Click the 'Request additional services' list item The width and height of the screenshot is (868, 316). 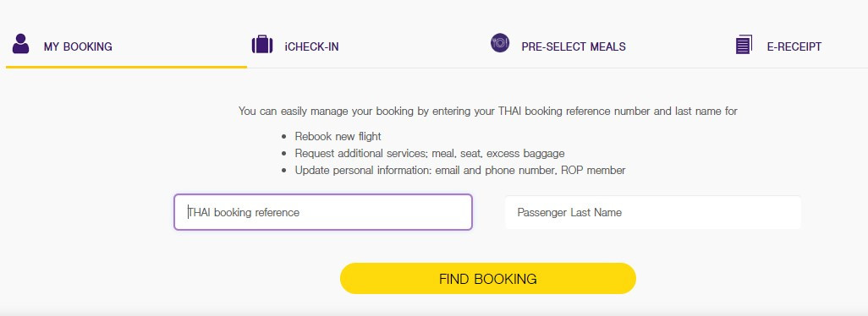click(x=430, y=154)
